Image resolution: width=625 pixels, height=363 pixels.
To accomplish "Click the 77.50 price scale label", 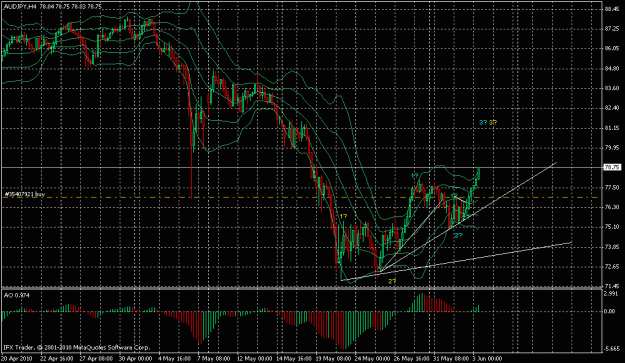I will [x=612, y=187].
